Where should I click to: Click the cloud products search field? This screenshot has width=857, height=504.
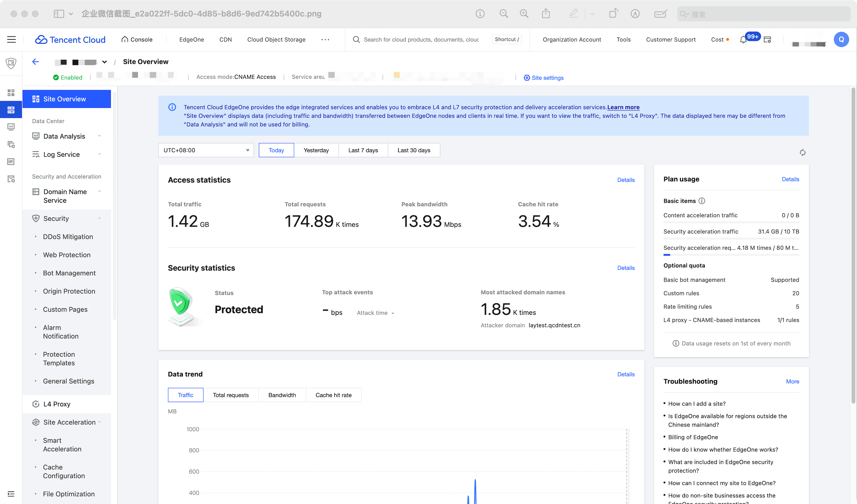(421, 39)
